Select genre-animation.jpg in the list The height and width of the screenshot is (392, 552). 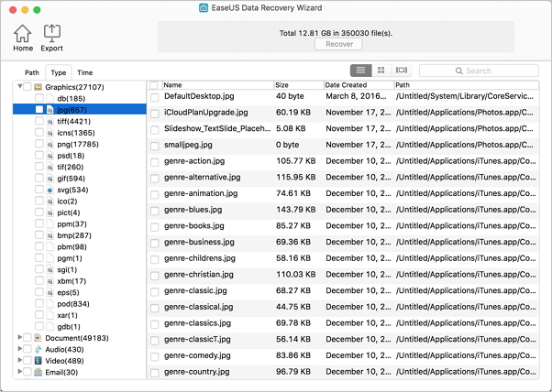(x=201, y=193)
